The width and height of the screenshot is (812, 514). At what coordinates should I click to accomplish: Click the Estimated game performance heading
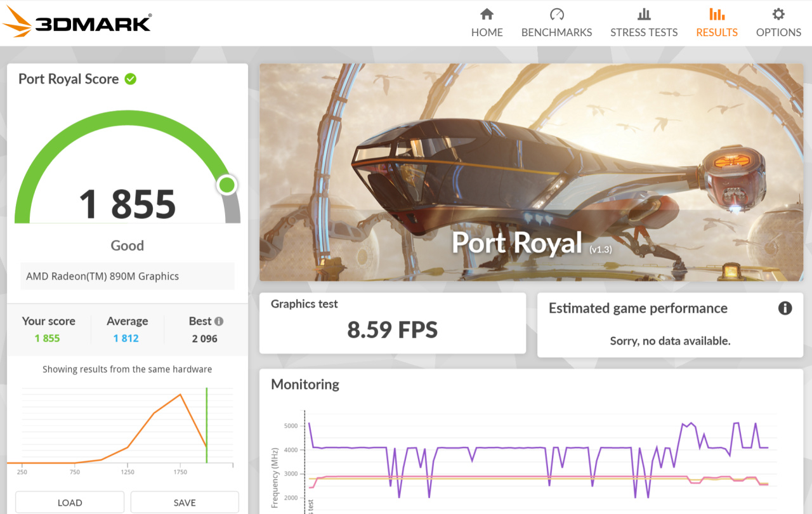tap(638, 308)
